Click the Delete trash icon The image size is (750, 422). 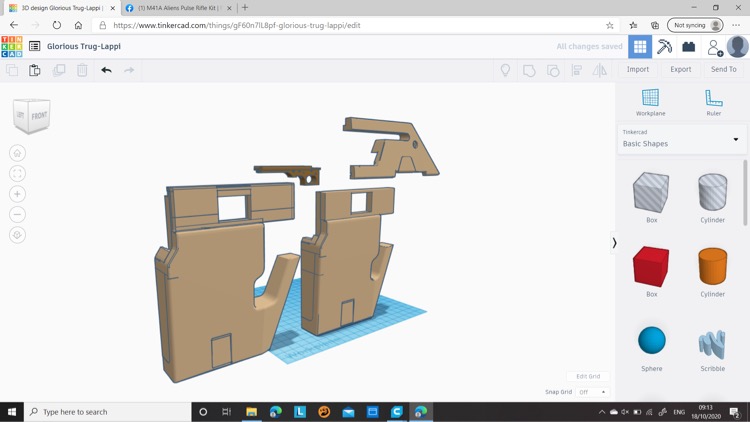tap(82, 70)
